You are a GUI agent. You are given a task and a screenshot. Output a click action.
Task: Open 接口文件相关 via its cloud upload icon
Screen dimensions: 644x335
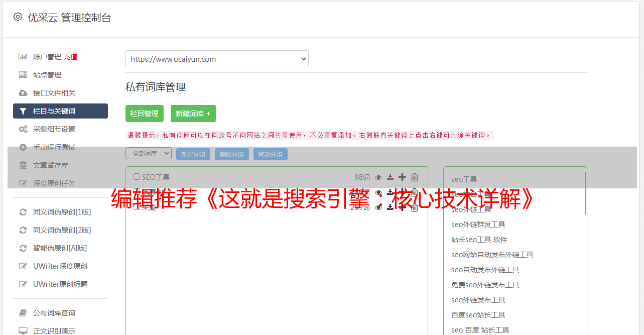point(23,93)
